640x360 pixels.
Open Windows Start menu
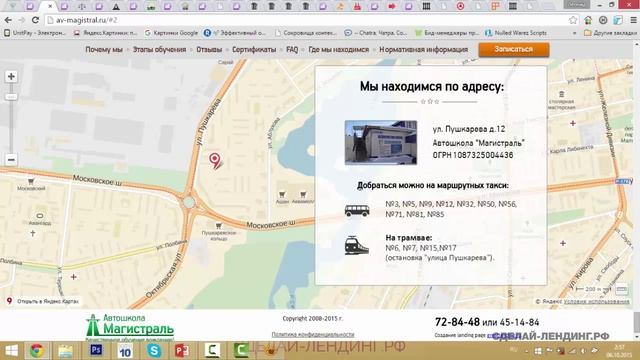point(11,351)
